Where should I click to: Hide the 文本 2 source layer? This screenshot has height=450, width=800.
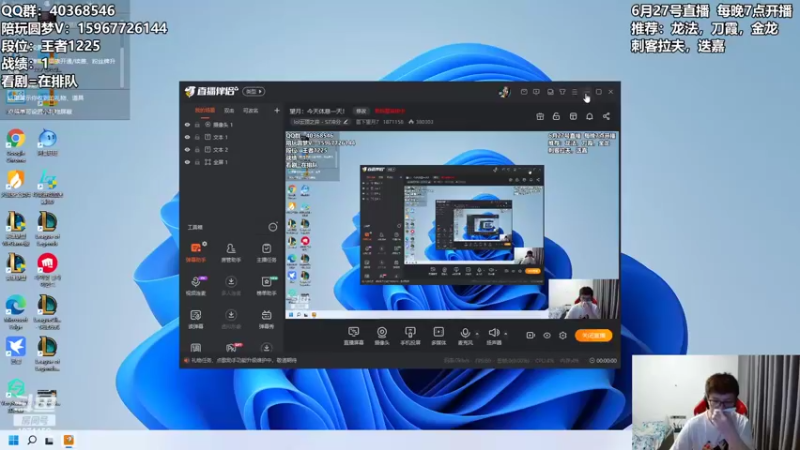click(x=187, y=149)
